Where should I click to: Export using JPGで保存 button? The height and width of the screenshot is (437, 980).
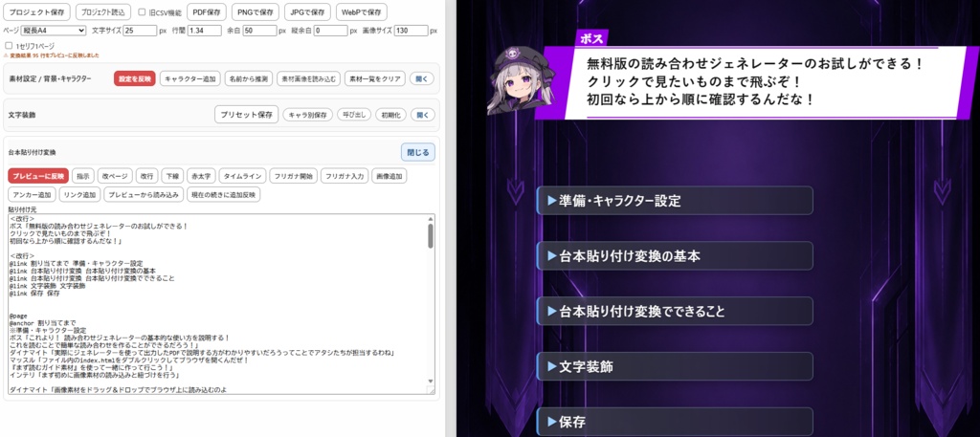tap(307, 11)
